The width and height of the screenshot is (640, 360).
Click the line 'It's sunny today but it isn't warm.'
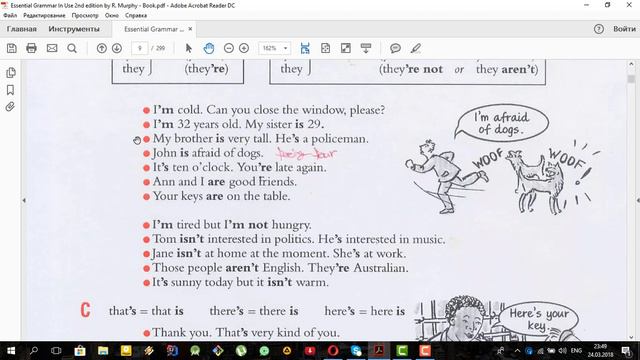(x=240, y=282)
